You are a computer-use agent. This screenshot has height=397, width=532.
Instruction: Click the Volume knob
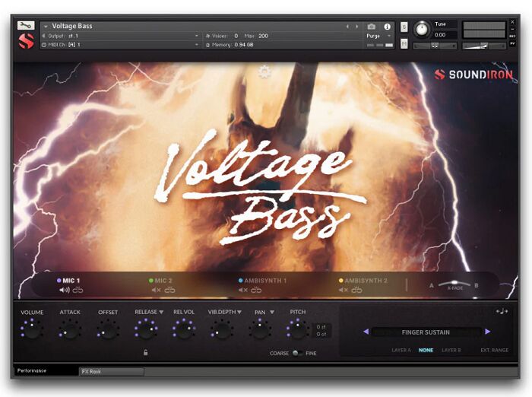click(x=32, y=330)
